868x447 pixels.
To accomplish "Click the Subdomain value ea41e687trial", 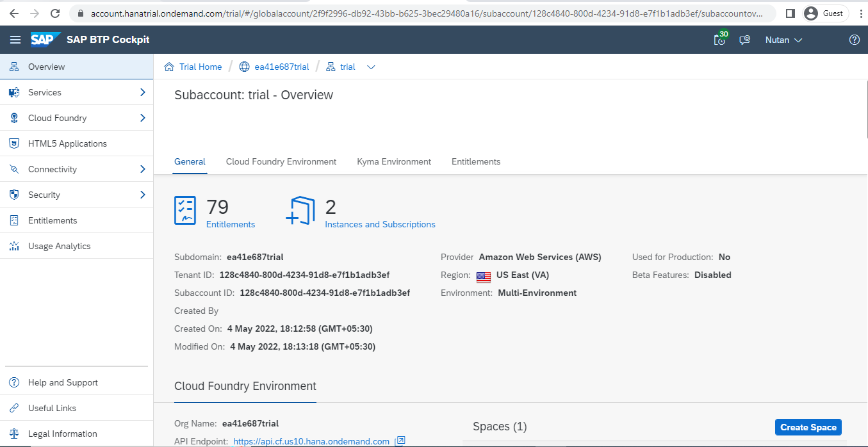I will [255, 257].
